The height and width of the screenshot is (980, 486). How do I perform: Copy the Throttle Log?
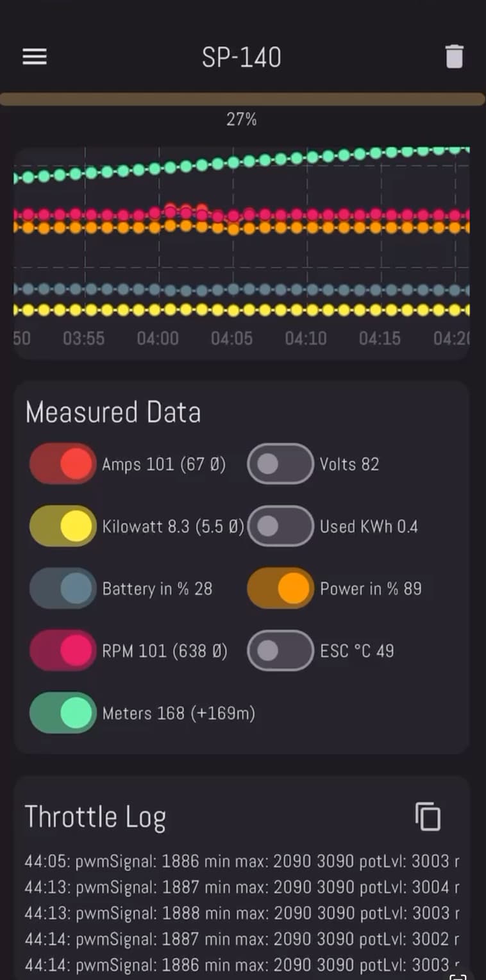(x=428, y=817)
